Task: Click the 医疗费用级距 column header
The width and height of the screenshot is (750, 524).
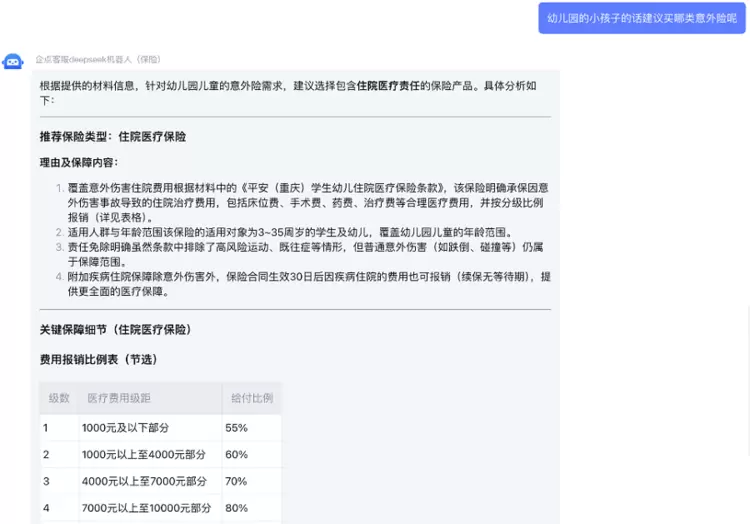Action: pos(119,398)
